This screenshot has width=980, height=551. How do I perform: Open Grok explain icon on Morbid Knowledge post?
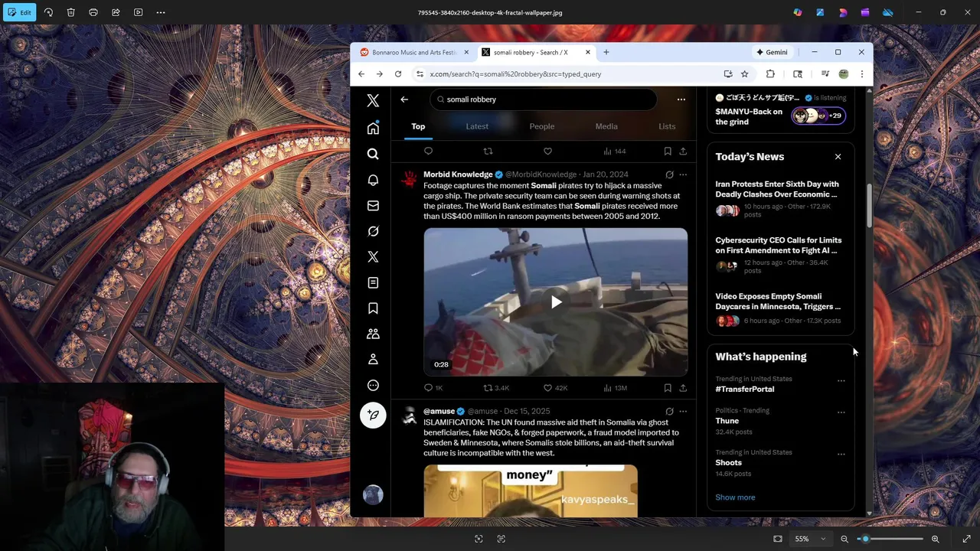point(669,174)
